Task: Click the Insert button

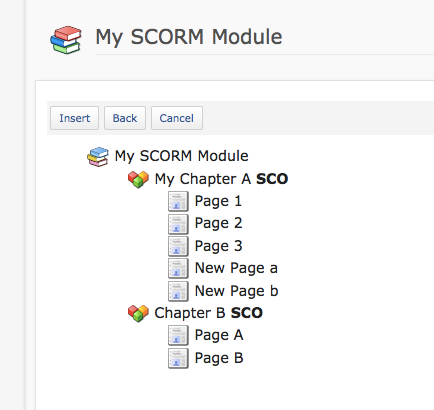Action: 74,118
